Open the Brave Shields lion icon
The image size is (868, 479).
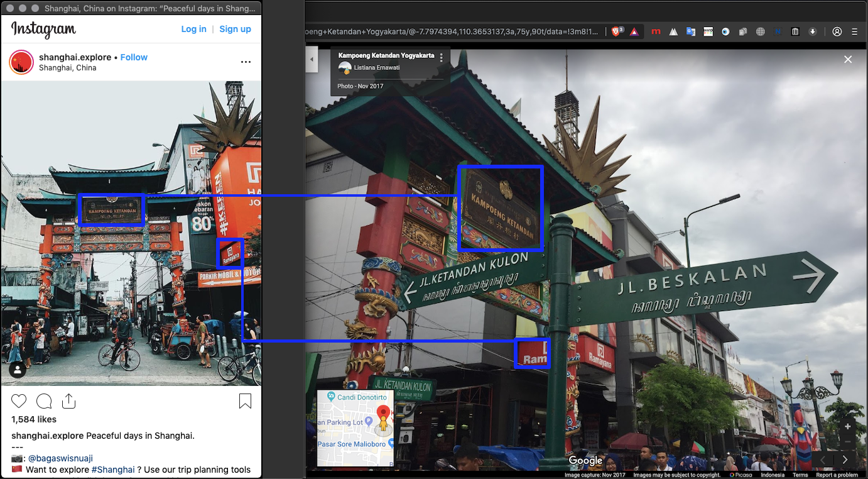point(616,31)
